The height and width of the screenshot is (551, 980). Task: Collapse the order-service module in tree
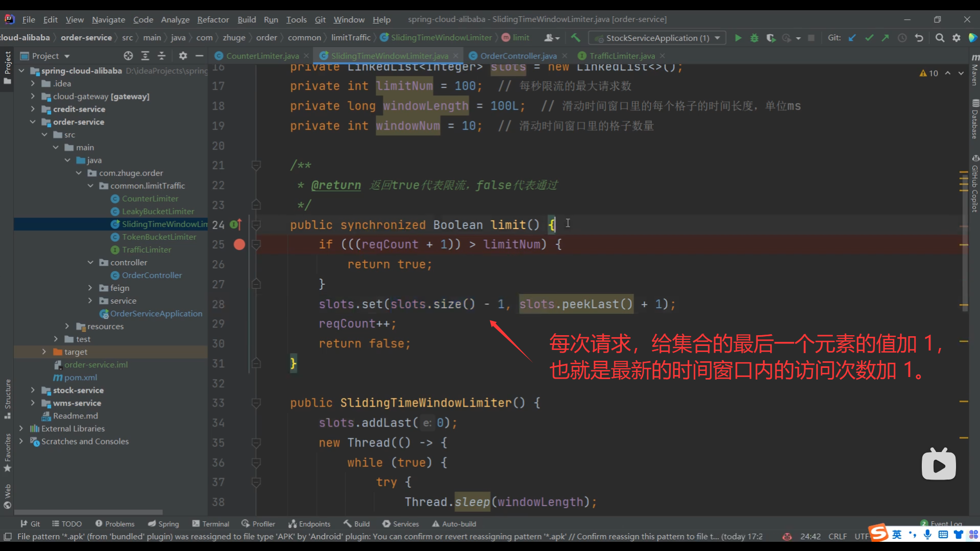pyautogui.click(x=33, y=122)
